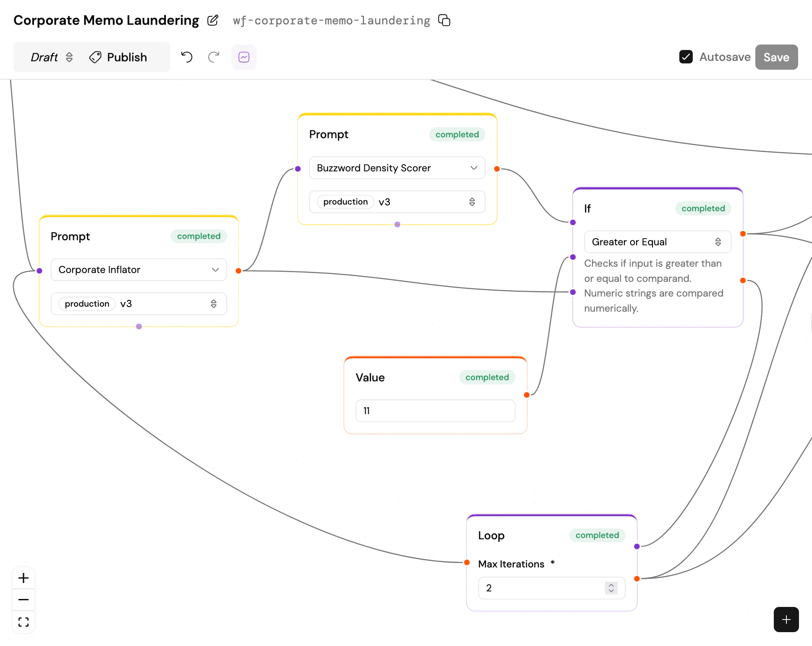Edit the workflow name with pencil icon
Viewport: 812px width, 646px height.
click(213, 20)
